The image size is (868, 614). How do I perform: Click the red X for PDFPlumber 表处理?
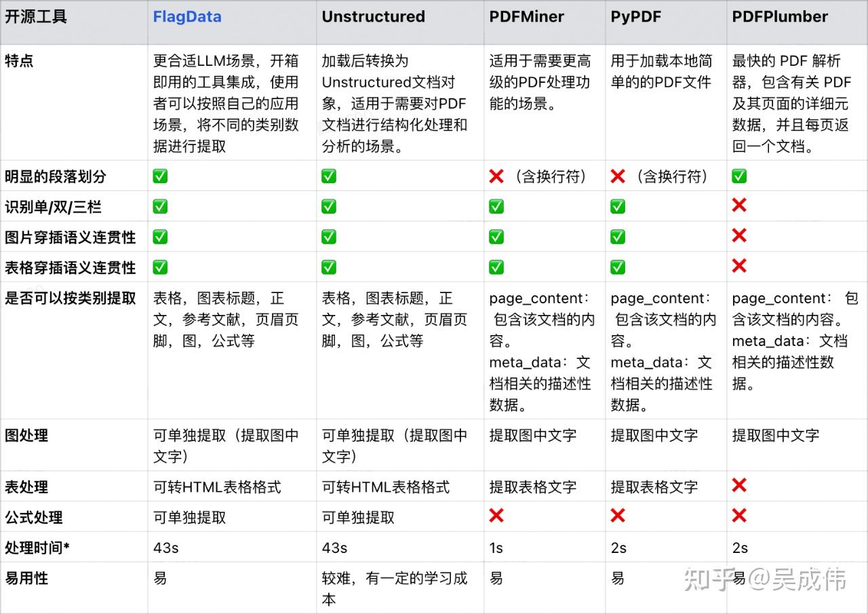(738, 486)
